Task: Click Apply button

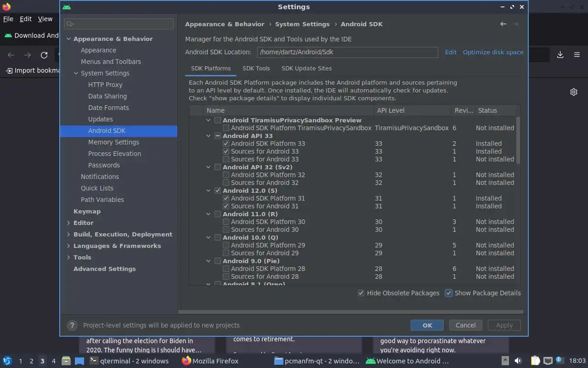Action: (x=504, y=325)
